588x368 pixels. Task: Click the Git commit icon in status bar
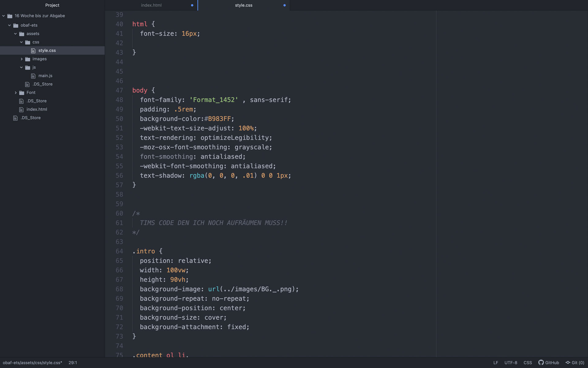tap(568, 362)
